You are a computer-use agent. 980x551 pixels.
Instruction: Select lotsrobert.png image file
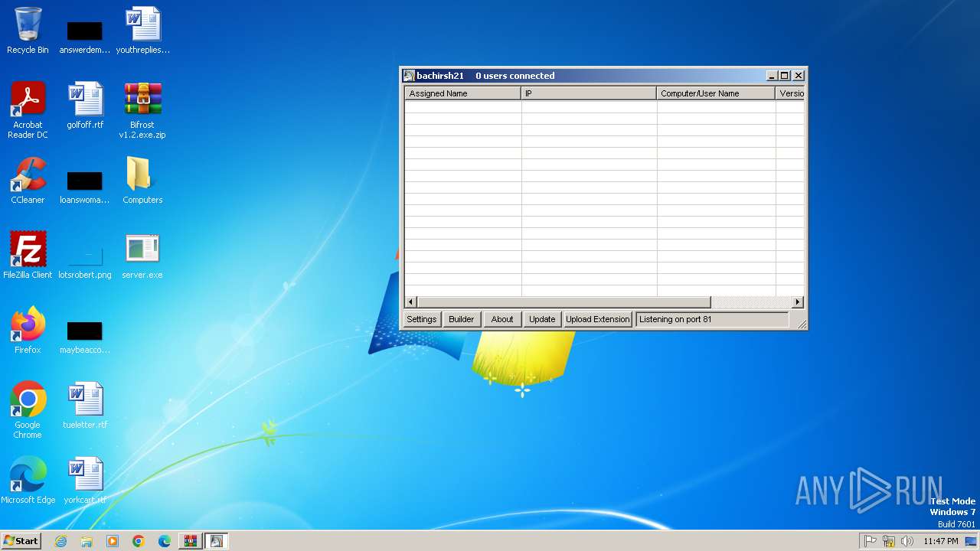85,262
